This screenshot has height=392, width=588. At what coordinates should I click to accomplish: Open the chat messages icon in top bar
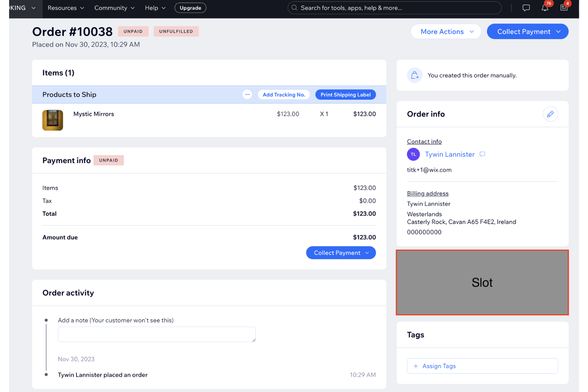click(x=526, y=8)
